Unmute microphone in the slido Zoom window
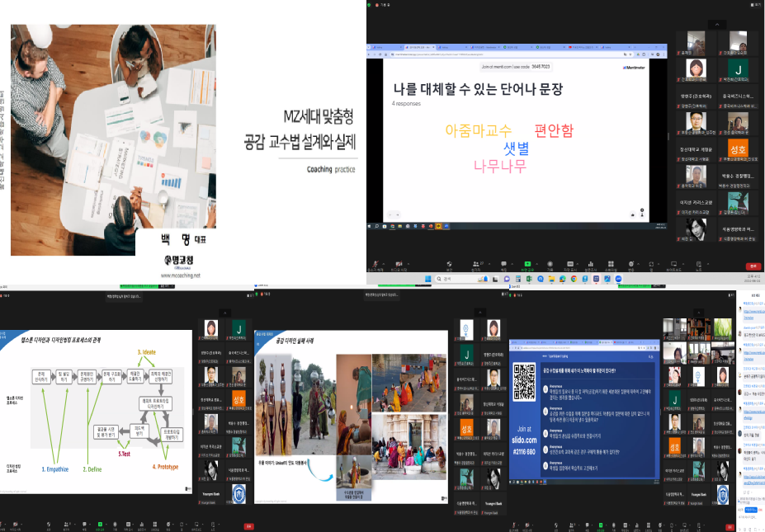Screen dimensions: 765x532 tap(514, 525)
